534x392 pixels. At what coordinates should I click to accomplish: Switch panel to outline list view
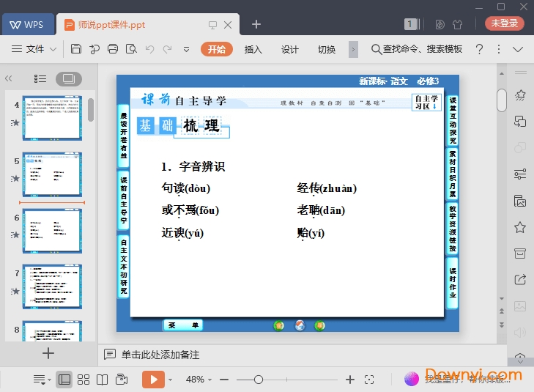click(x=40, y=78)
